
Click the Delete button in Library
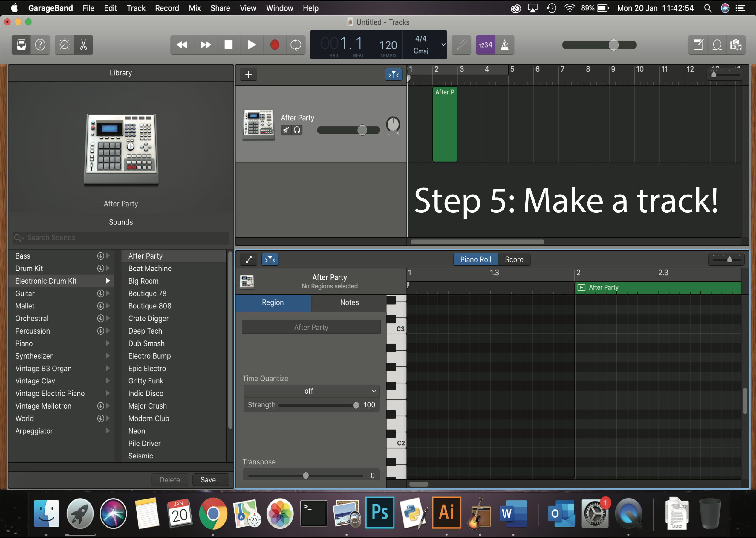(x=169, y=480)
